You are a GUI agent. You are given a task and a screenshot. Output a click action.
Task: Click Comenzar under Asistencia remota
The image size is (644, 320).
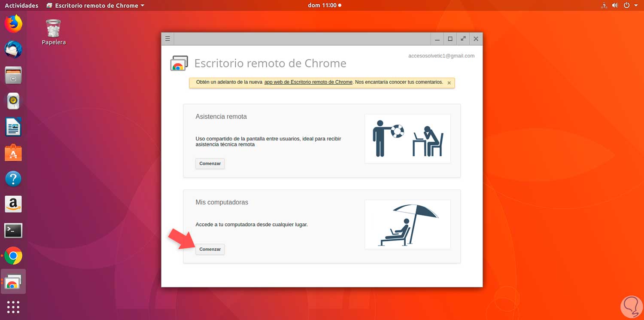pyautogui.click(x=210, y=164)
